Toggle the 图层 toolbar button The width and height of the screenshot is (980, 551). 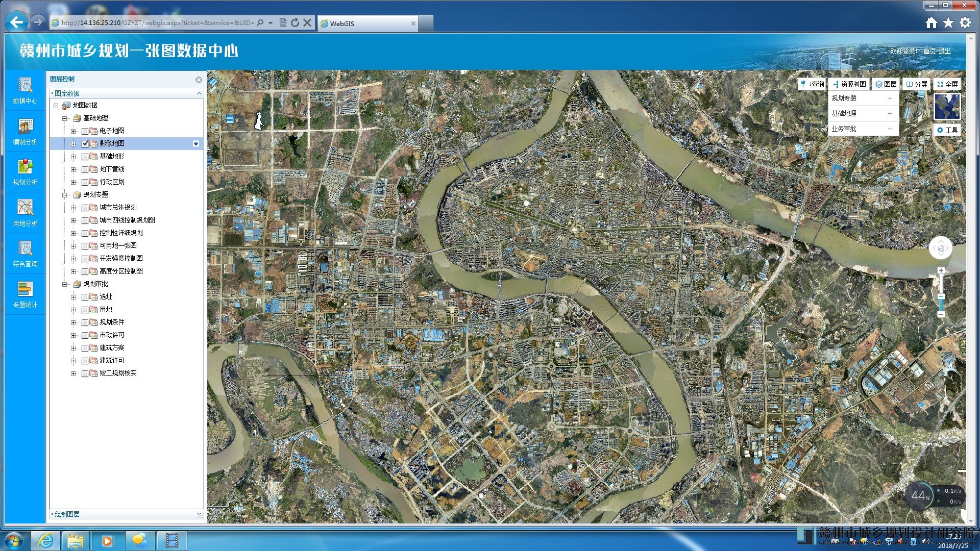coord(886,84)
